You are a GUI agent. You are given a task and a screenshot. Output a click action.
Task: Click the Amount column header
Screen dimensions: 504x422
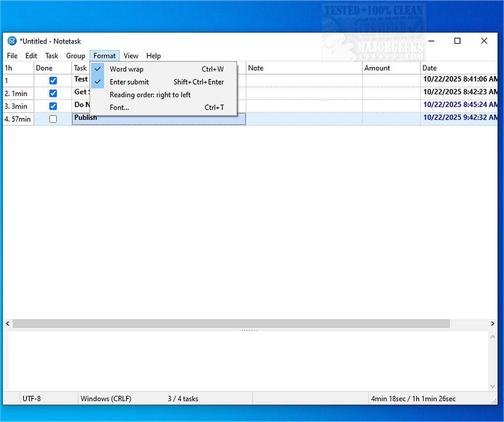point(391,68)
